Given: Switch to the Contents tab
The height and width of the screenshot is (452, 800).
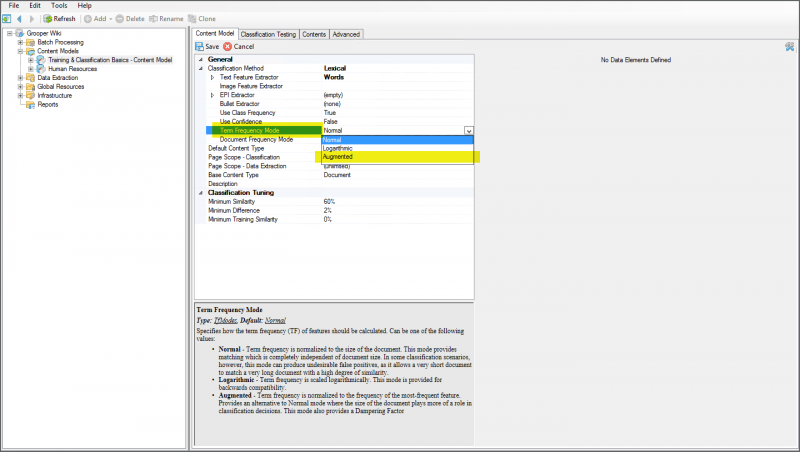Looking at the screenshot, I should [x=314, y=35].
